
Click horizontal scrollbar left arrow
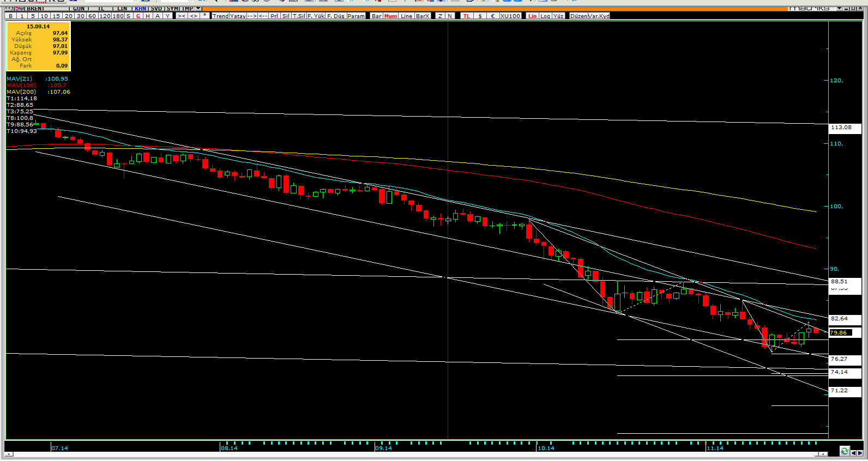tap(9, 454)
